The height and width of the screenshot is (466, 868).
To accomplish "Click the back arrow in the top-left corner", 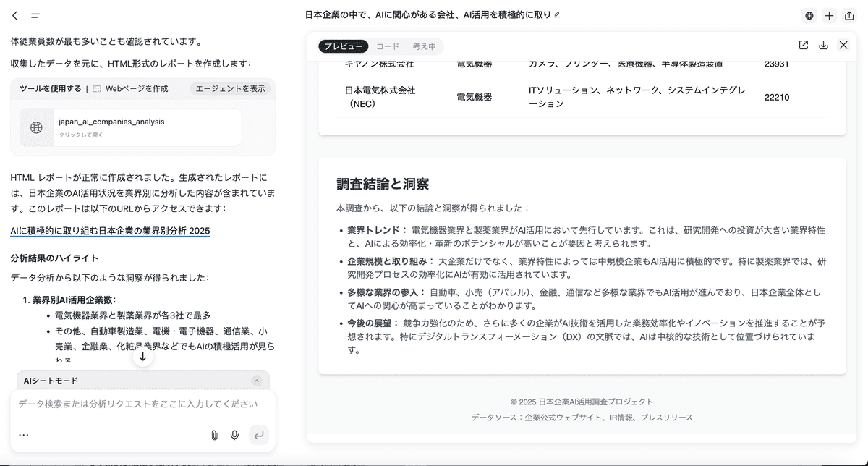I will tap(15, 15).
